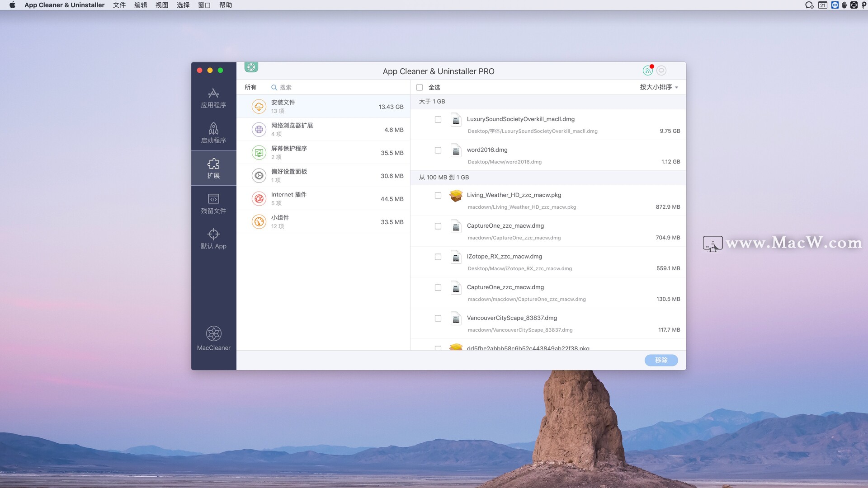This screenshot has width=868, height=488.
Task: Click the gray chat bubble icon in title bar
Action: 661,70
